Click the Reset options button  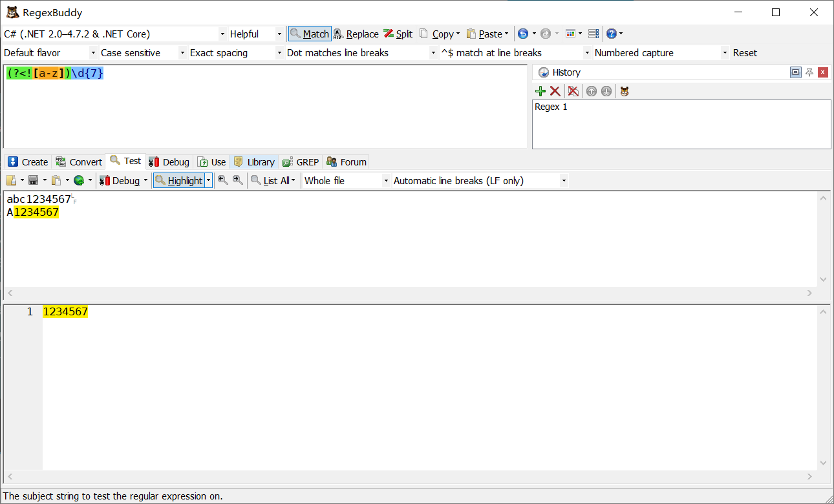click(745, 52)
